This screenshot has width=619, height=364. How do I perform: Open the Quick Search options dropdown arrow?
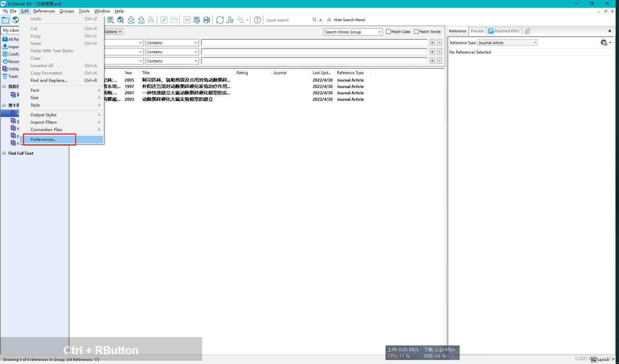click(x=320, y=20)
